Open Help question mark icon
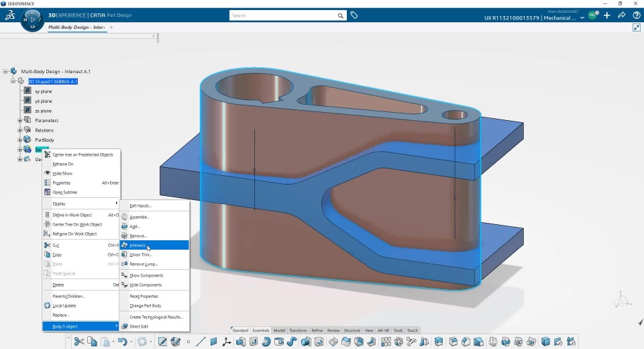This screenshot has height=349, width=644. pos(636,15)
